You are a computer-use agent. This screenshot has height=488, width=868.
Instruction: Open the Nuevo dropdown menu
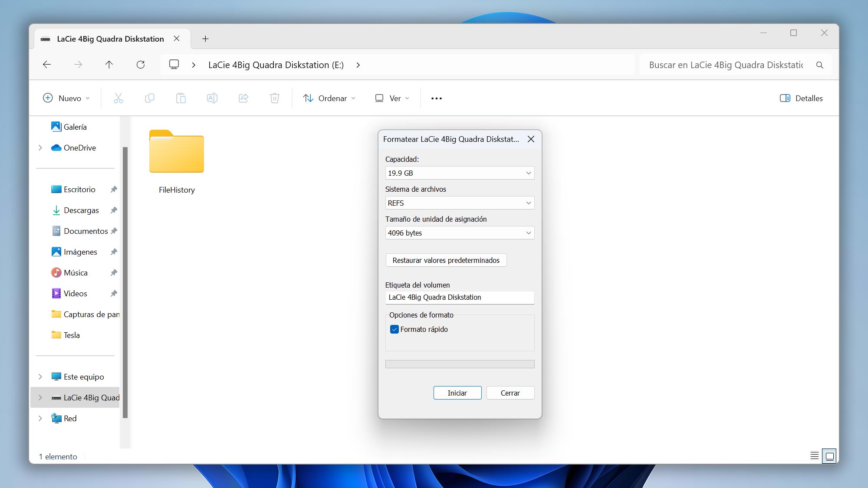pos(66,98)
